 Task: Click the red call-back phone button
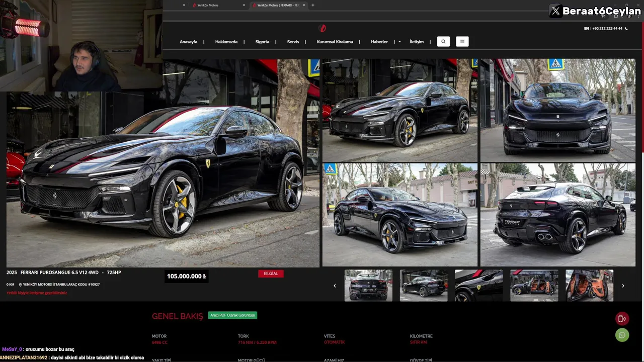pyautogui.click(x=622, y=319)
